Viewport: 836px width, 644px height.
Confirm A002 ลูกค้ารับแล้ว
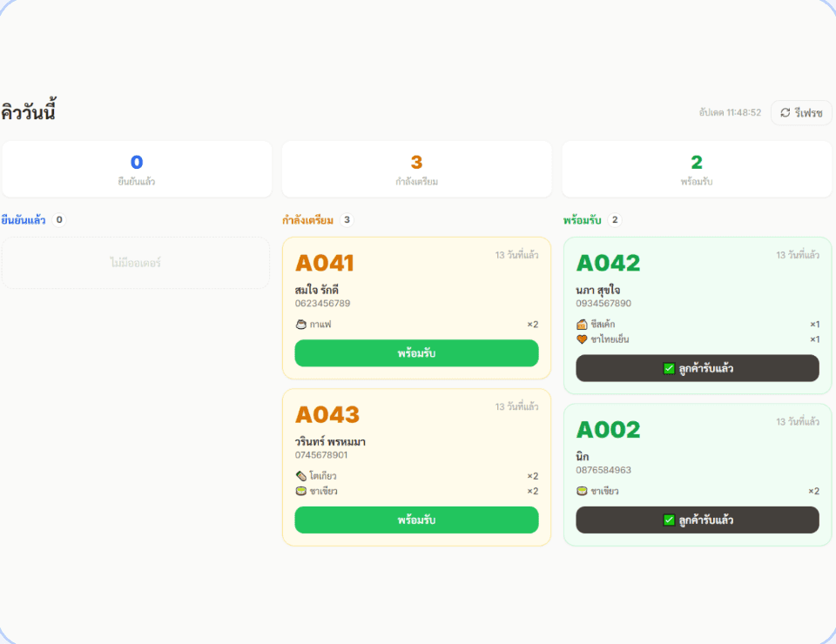[698, 520]
